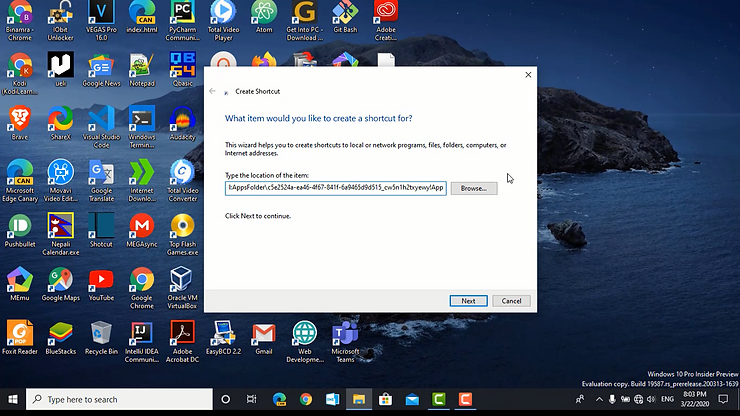Select the Windows Terminal desktop icon

(x=142, y=127)
